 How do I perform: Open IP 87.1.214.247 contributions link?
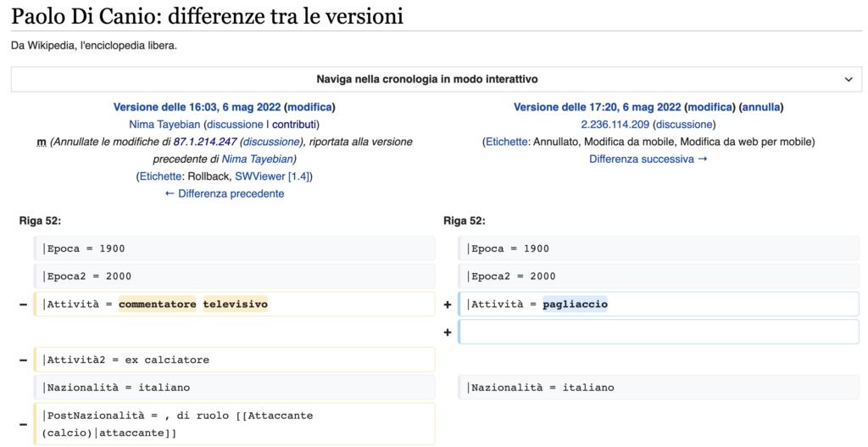[205, 142]
